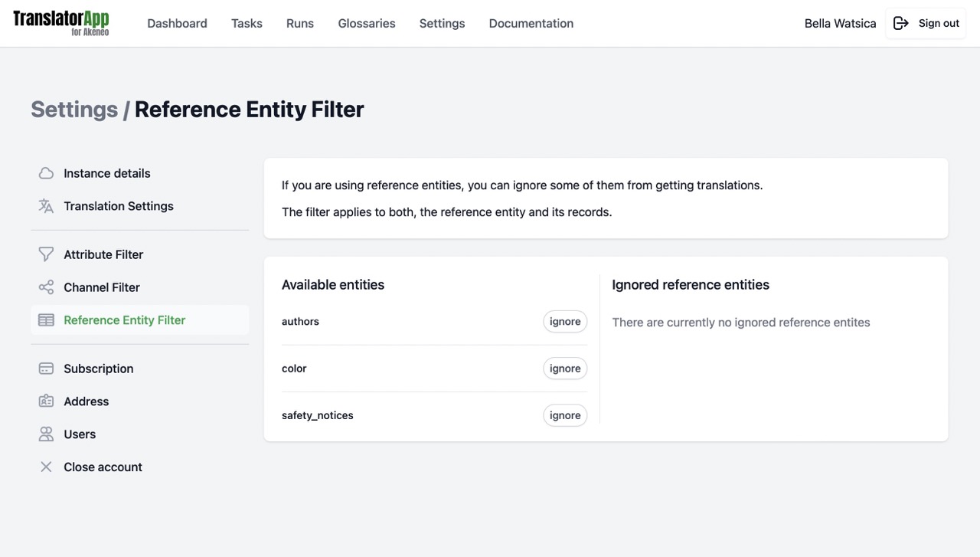The height and width of the screenshot is (557, 980).
Task: Open the Dashboard page
Action: [x=177, y=24]
